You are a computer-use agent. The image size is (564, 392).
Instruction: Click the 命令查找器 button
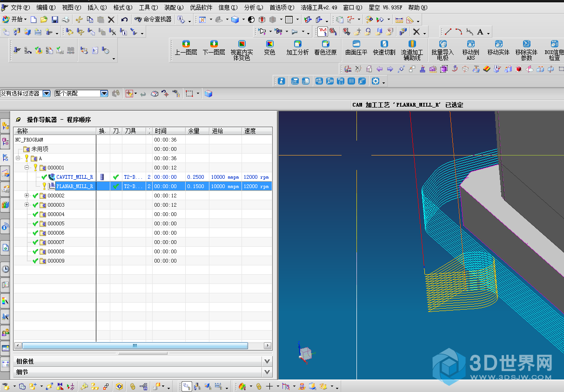(154, 20)
